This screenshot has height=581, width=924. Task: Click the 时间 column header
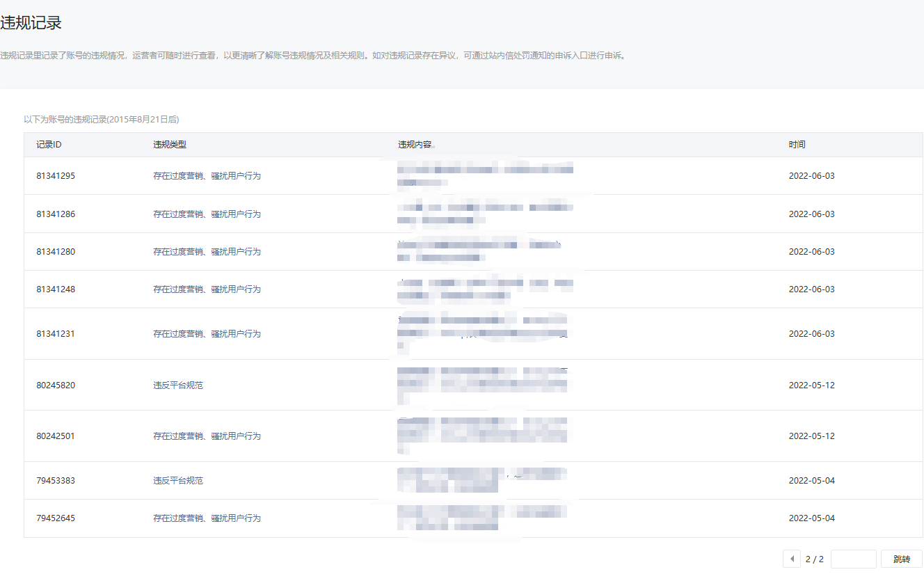(797, 145)
